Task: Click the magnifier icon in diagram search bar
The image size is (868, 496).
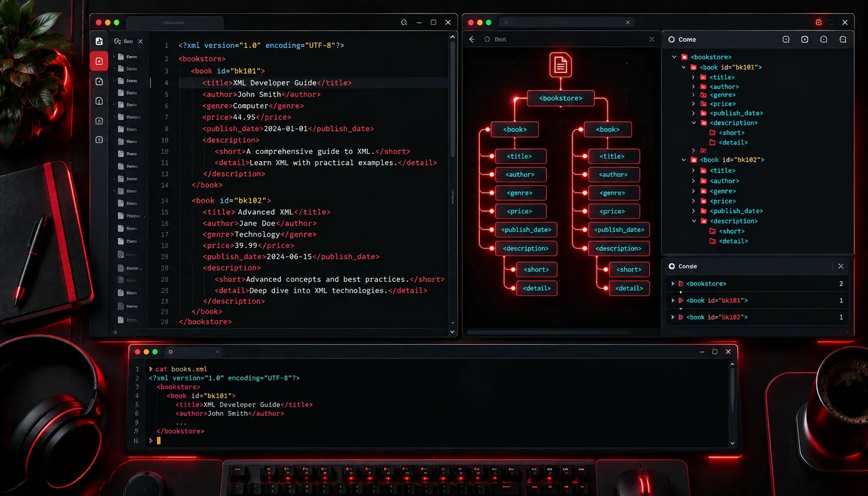Action: click(x=487, y=39)
